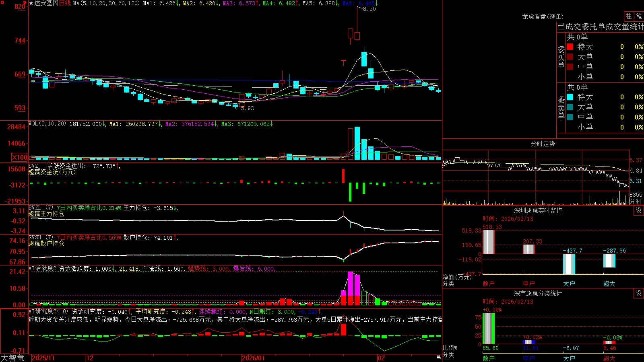Viewport: 644px width, 362px height.
Task: Click the 518.33 散户 bar in 实时监控
Action: click(x=488, y=242)
